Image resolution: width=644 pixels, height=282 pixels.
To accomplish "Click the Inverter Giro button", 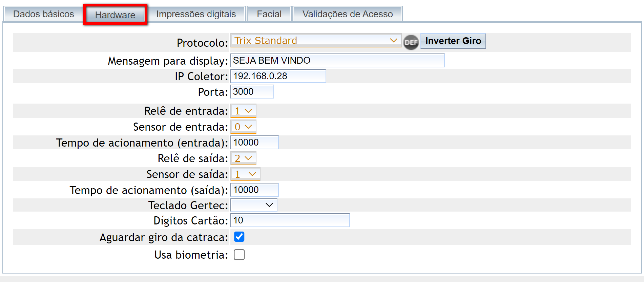I will coord(453,41).
